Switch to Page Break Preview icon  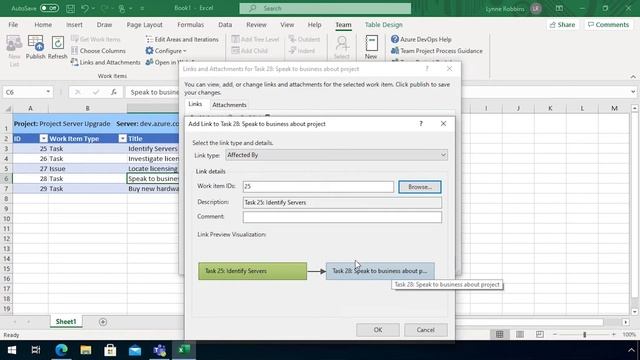pos(540,334)
